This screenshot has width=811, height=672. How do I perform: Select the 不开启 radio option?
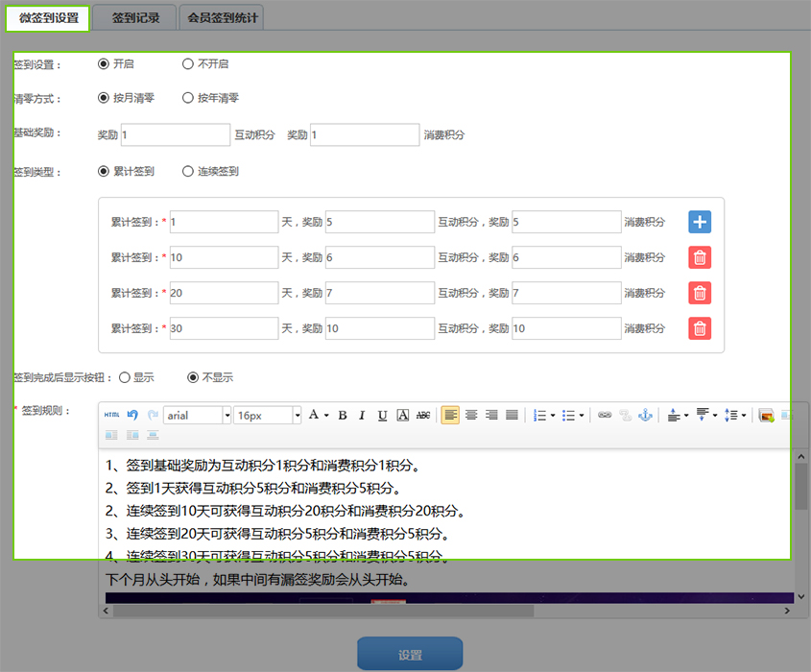point(188,64)
